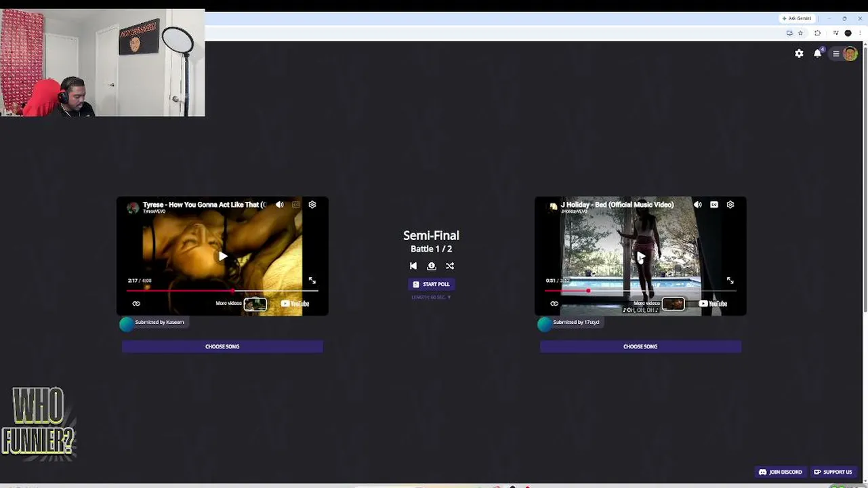Open the More videos thumbnail on Tyrese video
The width and height of the screenshot is (868, 488).
tap(255, 304)
